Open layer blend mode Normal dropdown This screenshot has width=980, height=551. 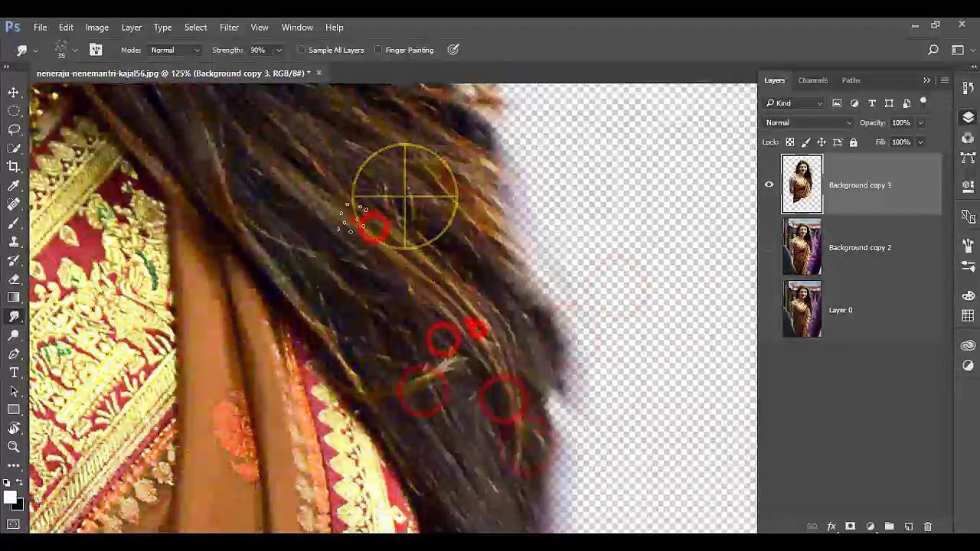[x=808, y=122]
